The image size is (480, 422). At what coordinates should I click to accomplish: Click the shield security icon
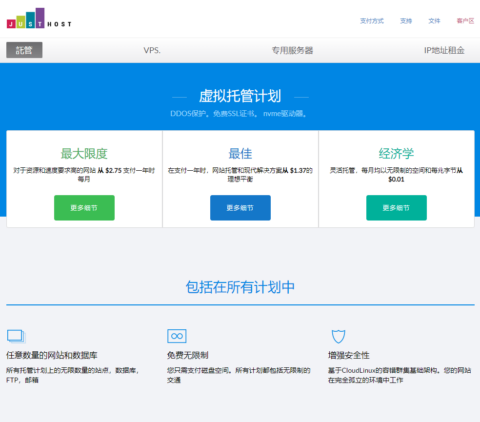(x=338, y=336)
